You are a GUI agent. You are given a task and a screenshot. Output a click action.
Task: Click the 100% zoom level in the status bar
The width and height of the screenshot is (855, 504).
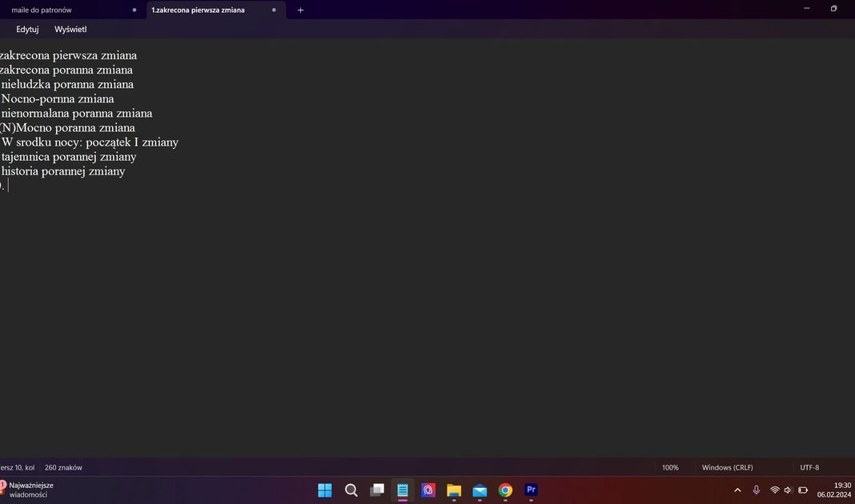(670, 467)
